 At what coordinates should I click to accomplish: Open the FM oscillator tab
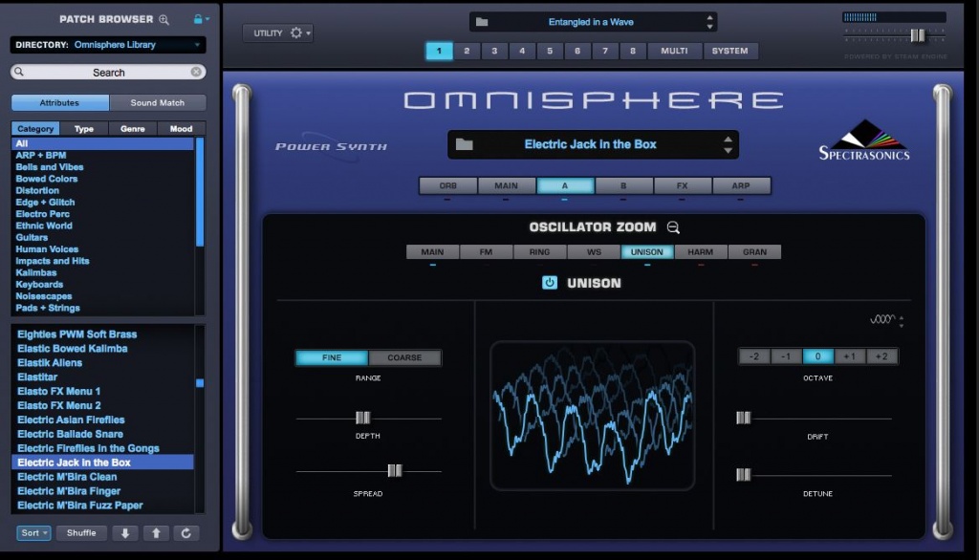(x=486, y=252)
